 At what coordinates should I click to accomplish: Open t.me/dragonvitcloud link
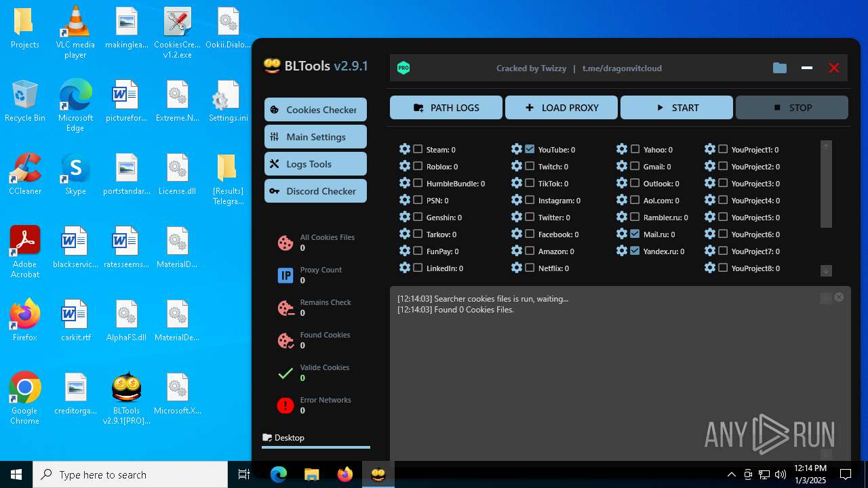[x=622, y=68]
